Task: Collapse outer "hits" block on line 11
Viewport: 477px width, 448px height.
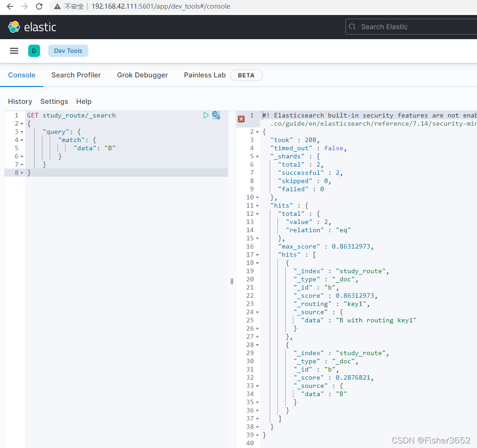Action: (257, 206)
